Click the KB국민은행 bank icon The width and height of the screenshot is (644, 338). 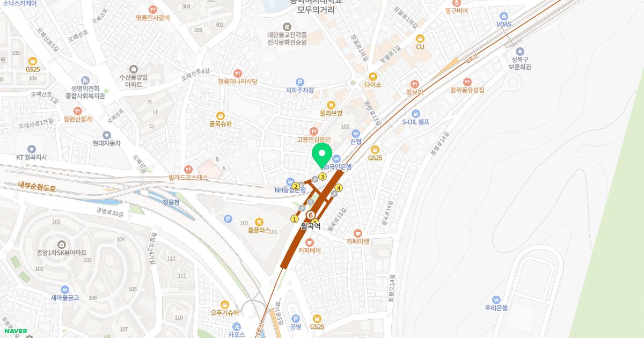point(336,158)
